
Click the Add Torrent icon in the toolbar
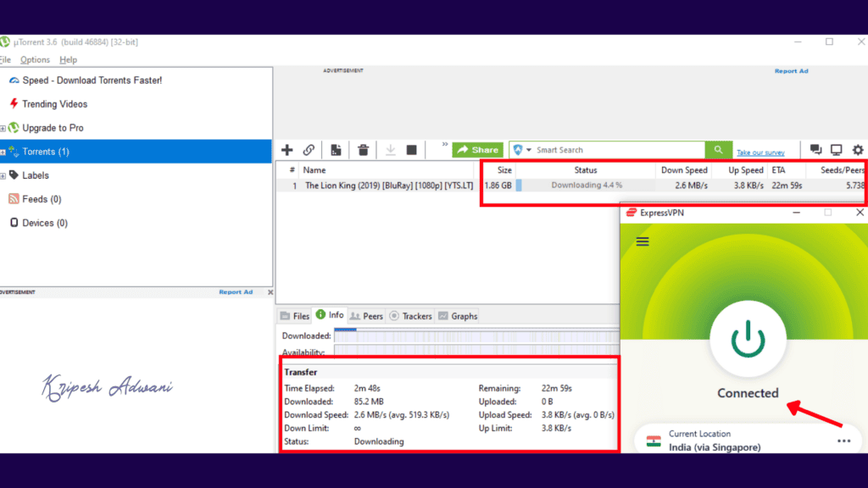(287, 150)
